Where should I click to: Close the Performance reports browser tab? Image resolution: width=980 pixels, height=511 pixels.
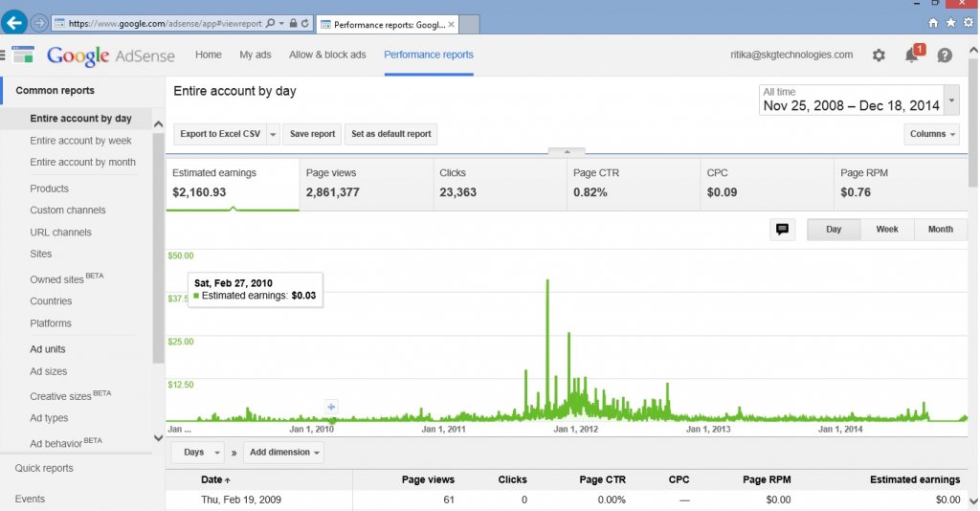(x=452, y=24)
